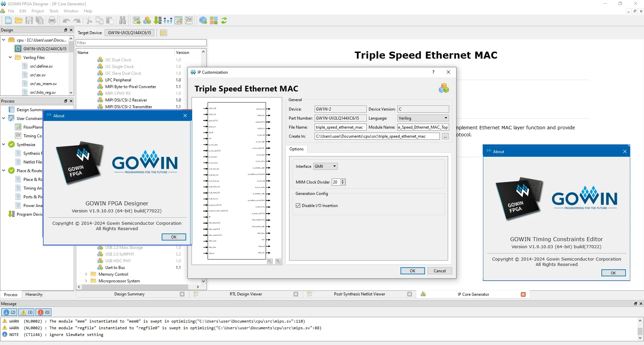Click the File Name input field
This screenshot has height=345, width=644.
coord(340,127)
